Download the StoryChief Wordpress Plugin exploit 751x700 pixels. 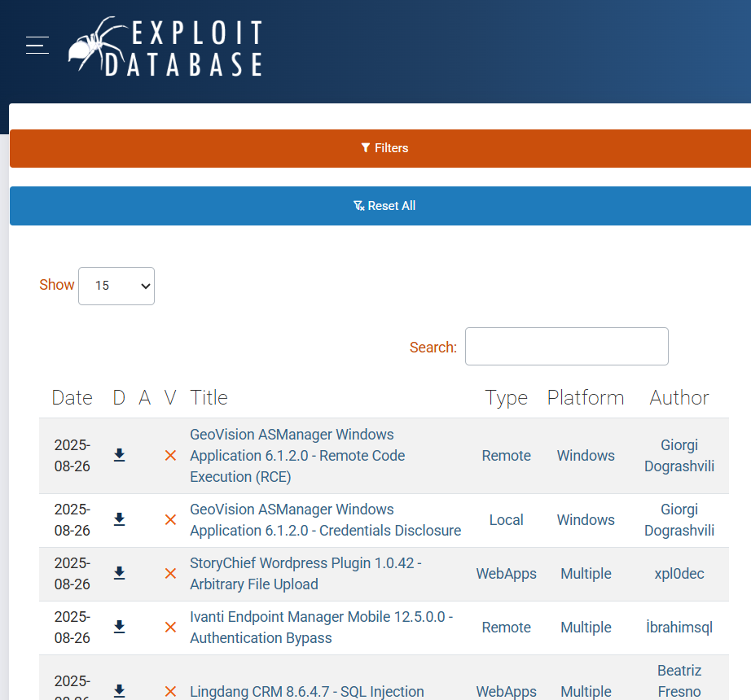[119, 573]
